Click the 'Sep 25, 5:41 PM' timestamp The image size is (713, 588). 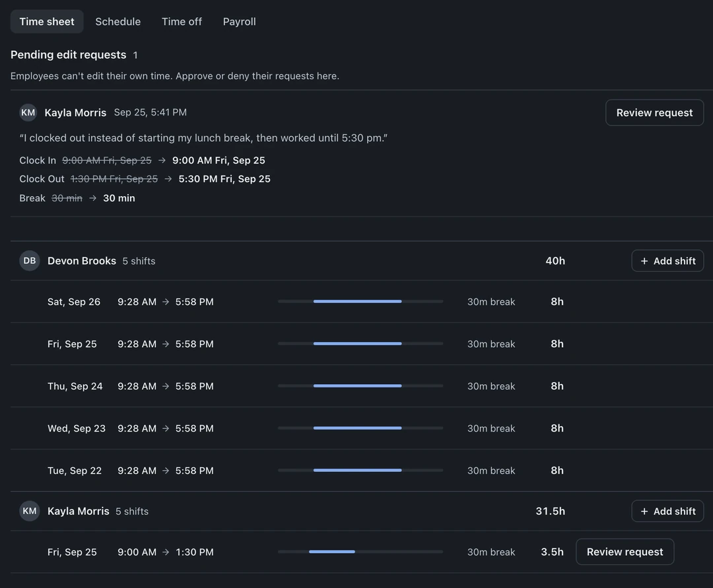(x=150, y=112)
